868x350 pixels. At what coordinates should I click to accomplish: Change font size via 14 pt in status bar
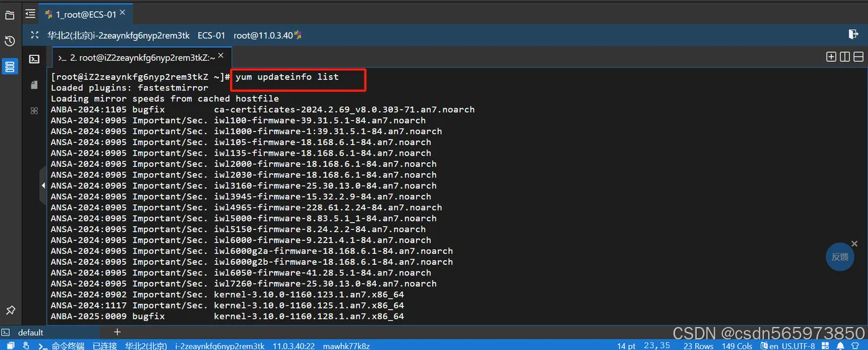pos(626,346)
